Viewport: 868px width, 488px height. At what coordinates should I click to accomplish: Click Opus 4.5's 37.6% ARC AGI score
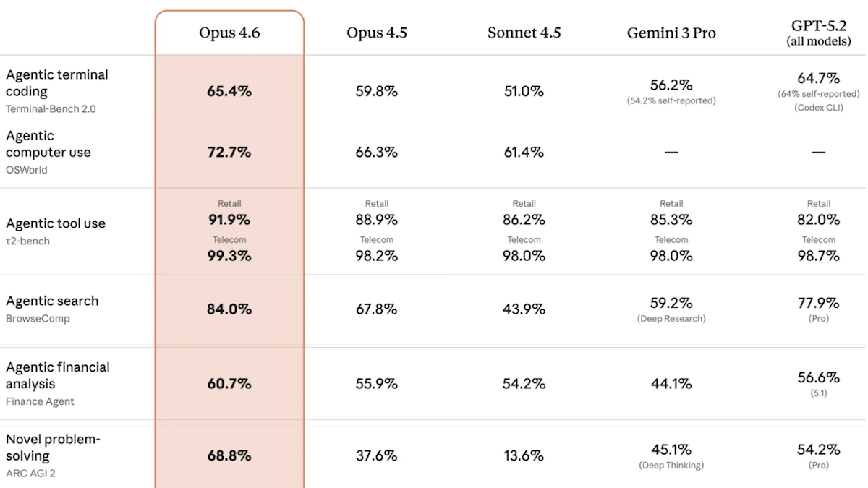pos(377,456)
